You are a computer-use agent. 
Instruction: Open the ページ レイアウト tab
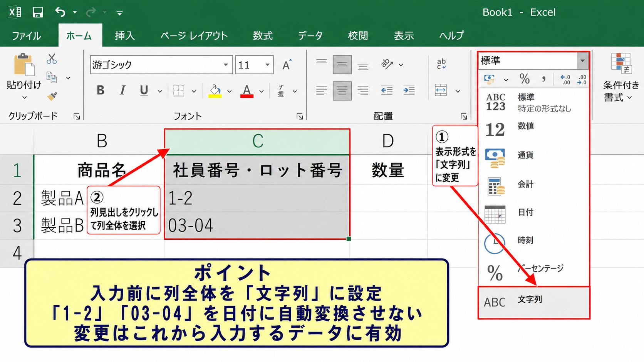point(194,36)
